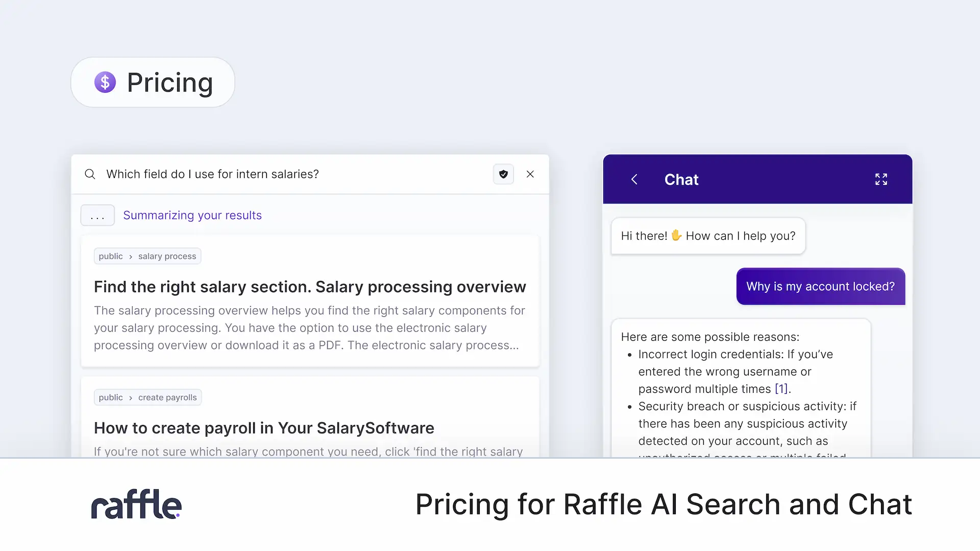The width and height of the screenshot is (980, 551).
Task: Open the salary processing overview article
Action: click(310, 287)
